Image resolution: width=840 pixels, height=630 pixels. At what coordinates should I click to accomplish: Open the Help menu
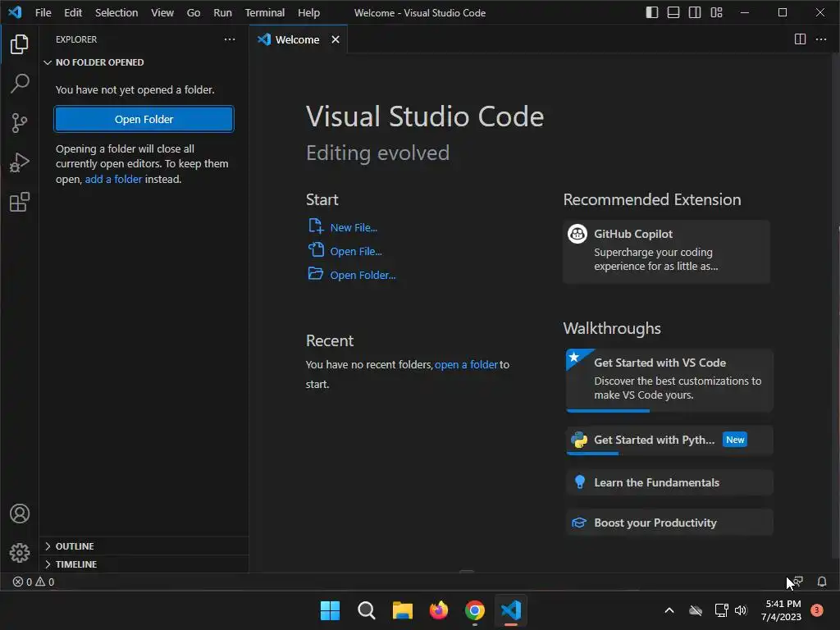coord(308,12)
